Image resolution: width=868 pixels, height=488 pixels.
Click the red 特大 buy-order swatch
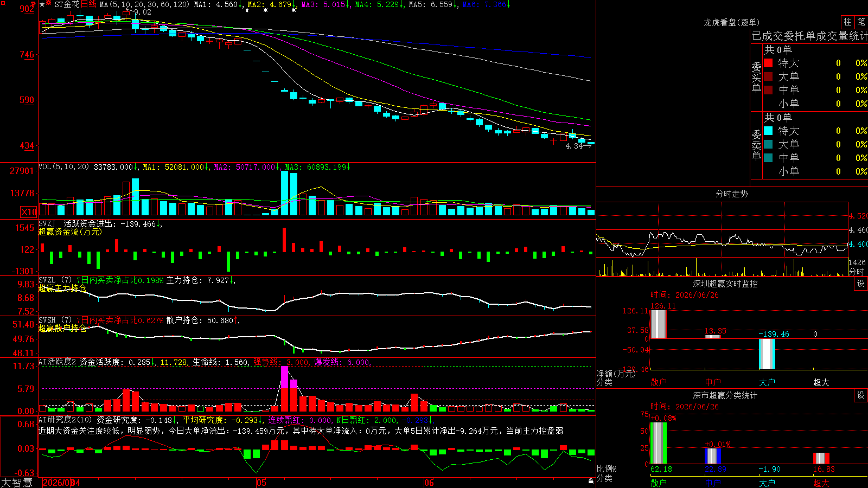(768, 63)
